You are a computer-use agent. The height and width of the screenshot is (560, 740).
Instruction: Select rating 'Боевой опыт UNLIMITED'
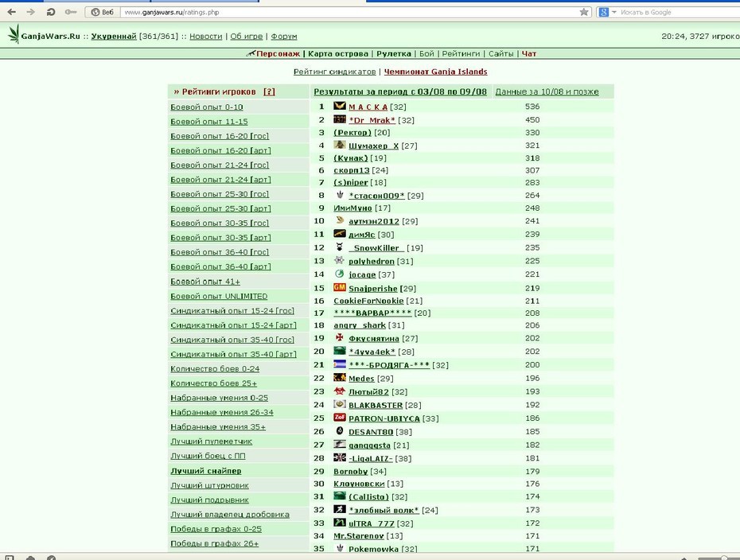click(x=219, y=296)
